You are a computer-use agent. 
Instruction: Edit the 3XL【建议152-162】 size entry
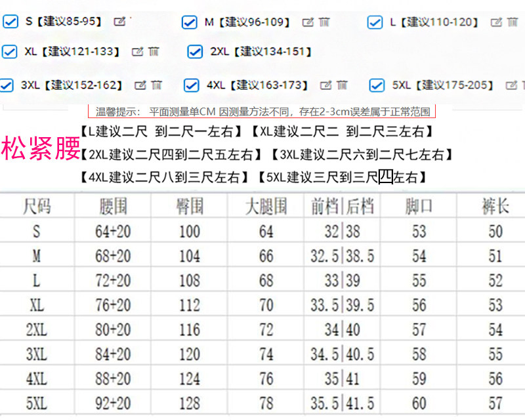coord(140,85)
